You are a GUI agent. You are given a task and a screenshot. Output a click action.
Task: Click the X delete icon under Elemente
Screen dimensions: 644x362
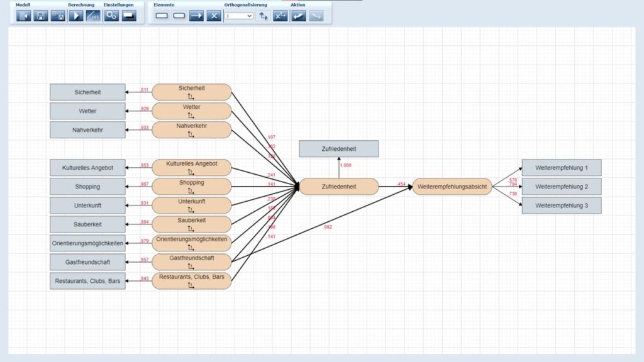tap(214, 16)
